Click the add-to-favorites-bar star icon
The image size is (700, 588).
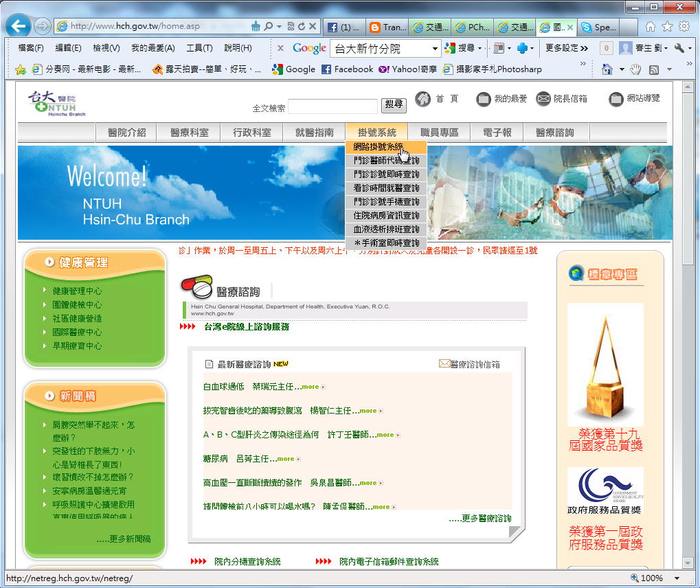pos(21,69)
